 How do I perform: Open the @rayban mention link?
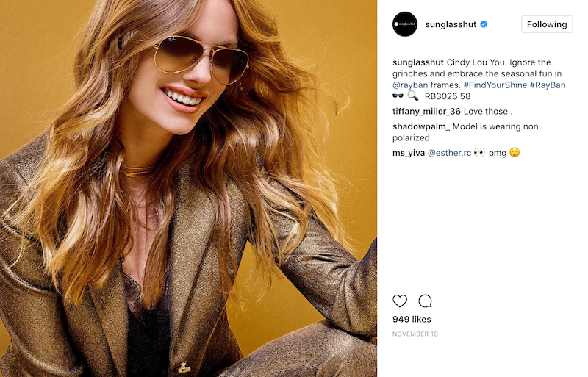tap(410, 85)
